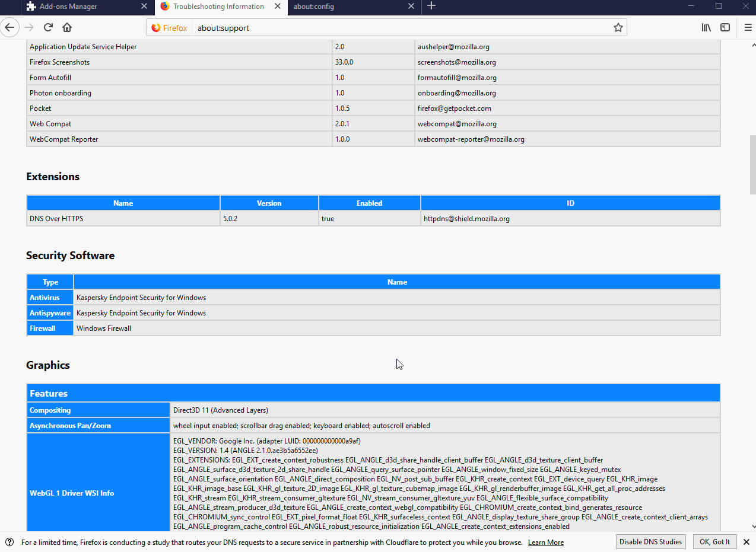Click the EGL_VENDOR Google Inc. line
Image resolution: width=756 pixels, height=552 pixels.
pyautogui.click(x=267, y=441)
